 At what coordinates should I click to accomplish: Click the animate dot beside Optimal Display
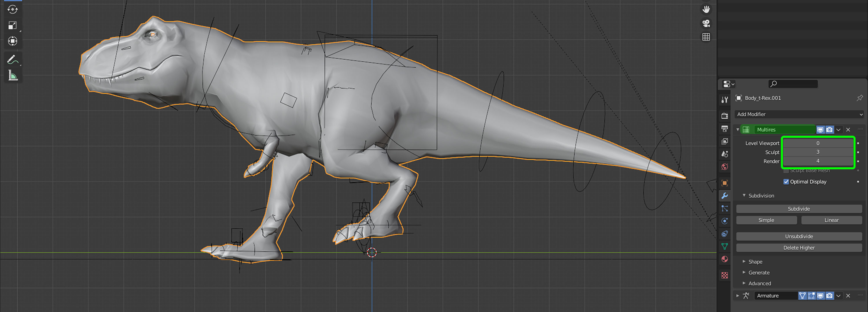pos(858,181)
